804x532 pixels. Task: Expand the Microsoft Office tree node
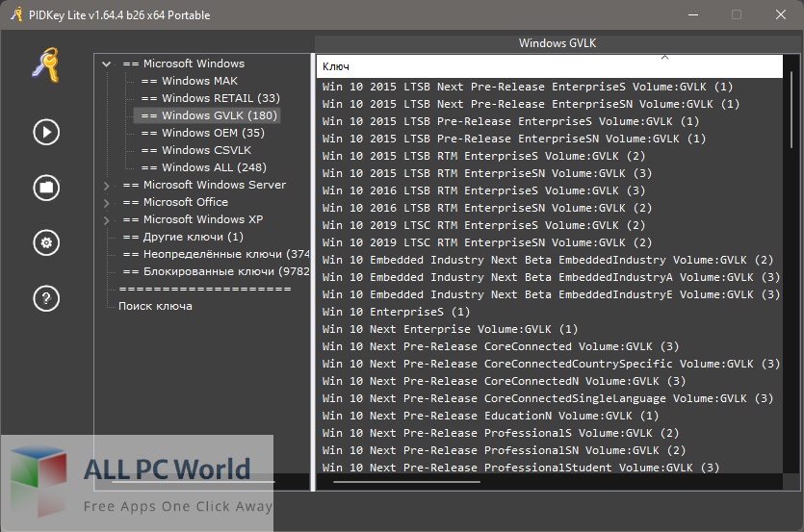pos(106,203)
